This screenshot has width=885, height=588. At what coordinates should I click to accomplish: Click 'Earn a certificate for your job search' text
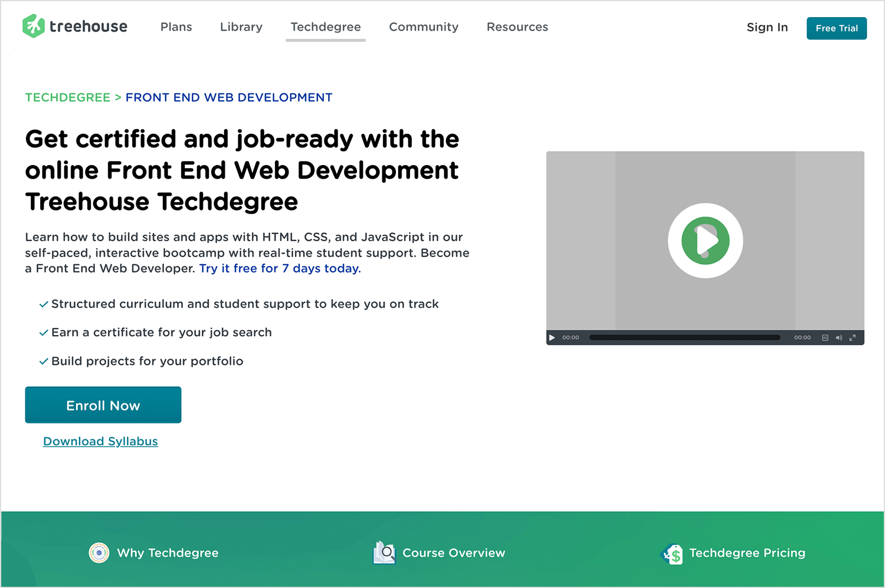pyautogui.click(x=162, y=333)
